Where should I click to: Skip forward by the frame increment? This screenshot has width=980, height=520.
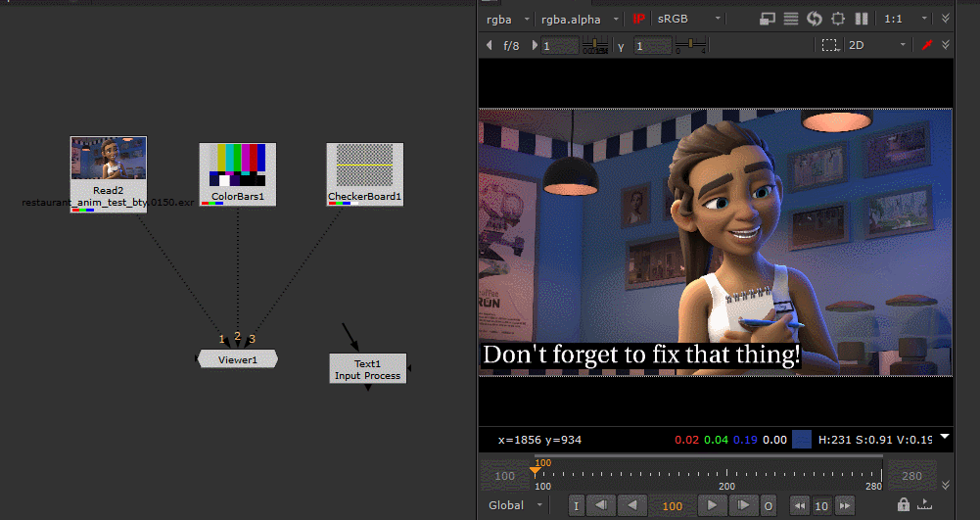pyautogui.click(x=844, y=505)
